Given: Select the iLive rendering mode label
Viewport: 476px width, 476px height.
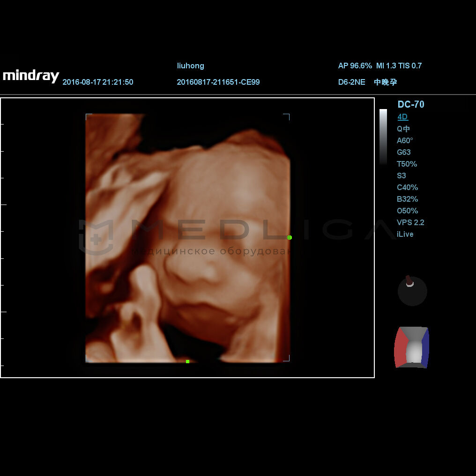Looking at the screenshot, I should tap(405, 234).
